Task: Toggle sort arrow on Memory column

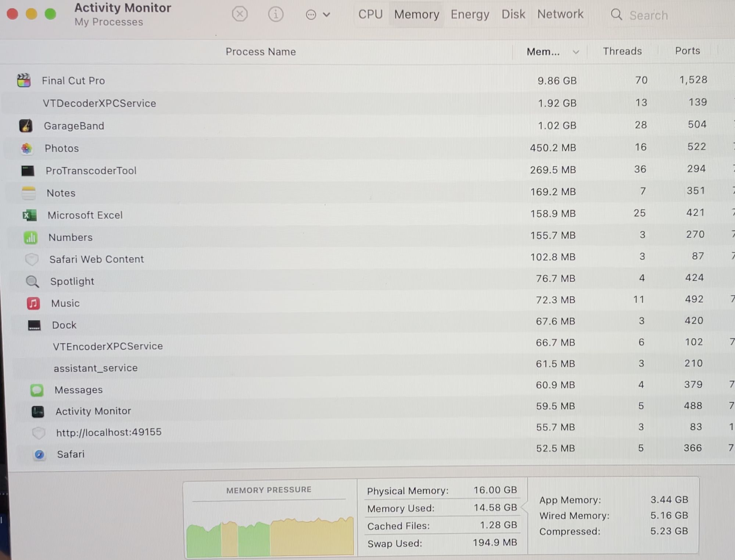Action: 576,52
